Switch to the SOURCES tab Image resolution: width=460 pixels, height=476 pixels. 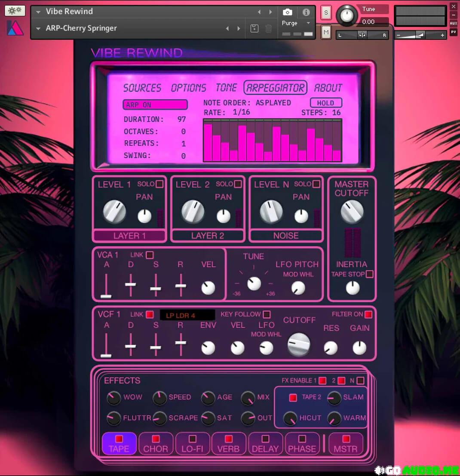142,88
